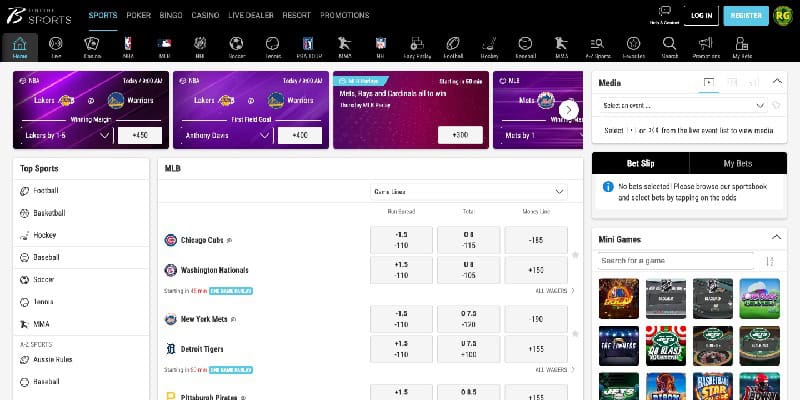This screenshot has height=400, width=800.
Task: Click the Borgata Sports logo
Action: [x=39, y=15]
